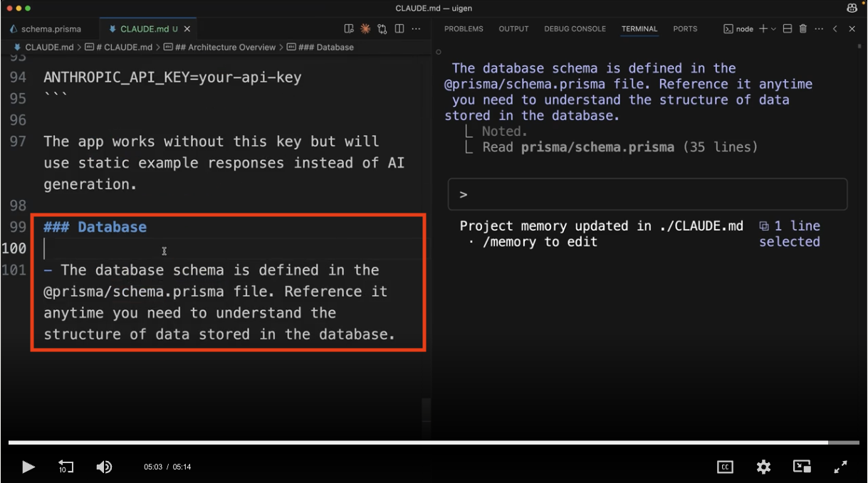Launch the Claude Code starburst icon
Image resolution: width=868 pixels, height=483 pixels.
[x=365, y=29]
